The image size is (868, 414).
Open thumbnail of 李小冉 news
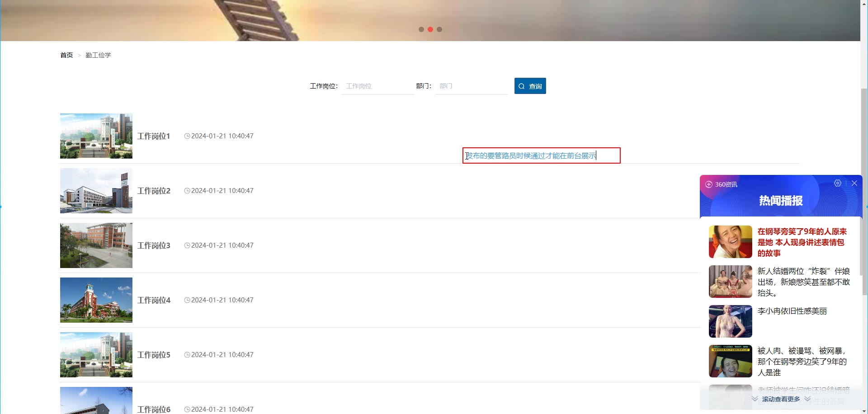pos(731,321)
